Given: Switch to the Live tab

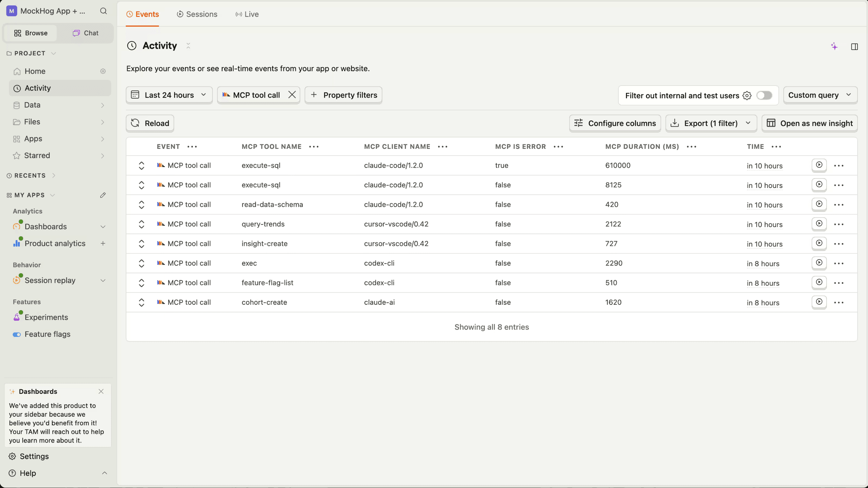Looking at the screenshot, I should click(x=247, y=14).
